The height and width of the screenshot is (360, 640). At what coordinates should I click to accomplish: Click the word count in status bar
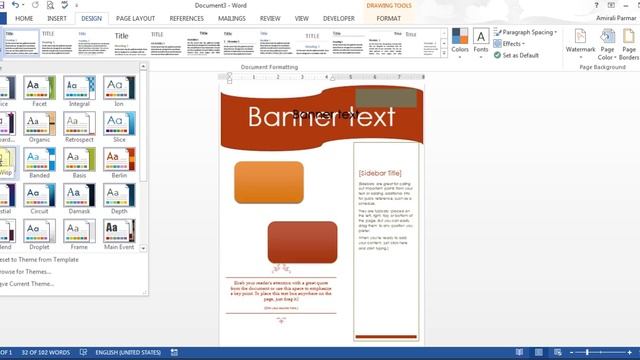pyautogui.click(x=46, y=352)
